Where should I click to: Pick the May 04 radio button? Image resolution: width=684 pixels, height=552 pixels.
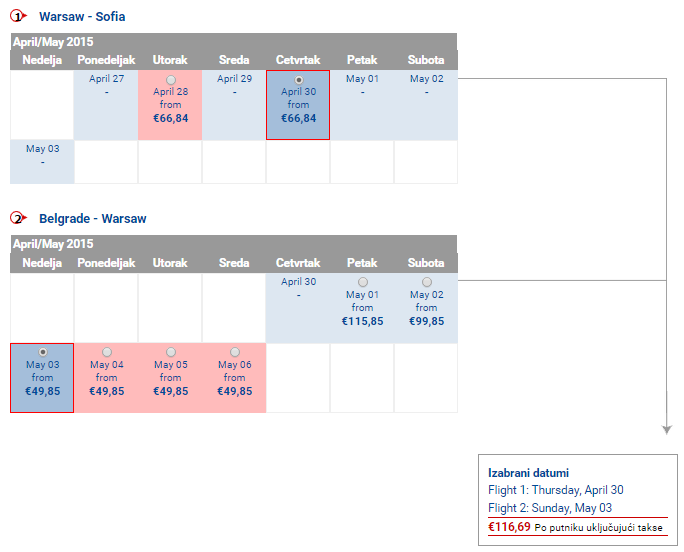[107, 352]
